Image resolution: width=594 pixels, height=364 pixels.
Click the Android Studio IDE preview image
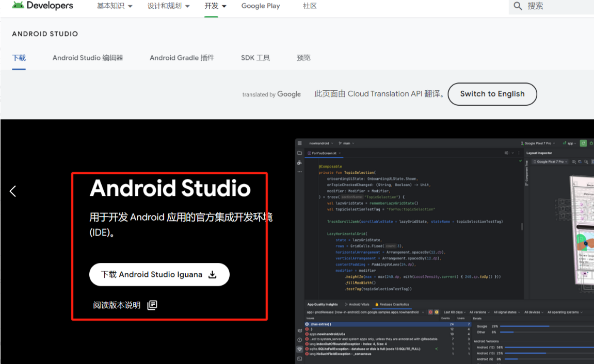coord(444,251)
